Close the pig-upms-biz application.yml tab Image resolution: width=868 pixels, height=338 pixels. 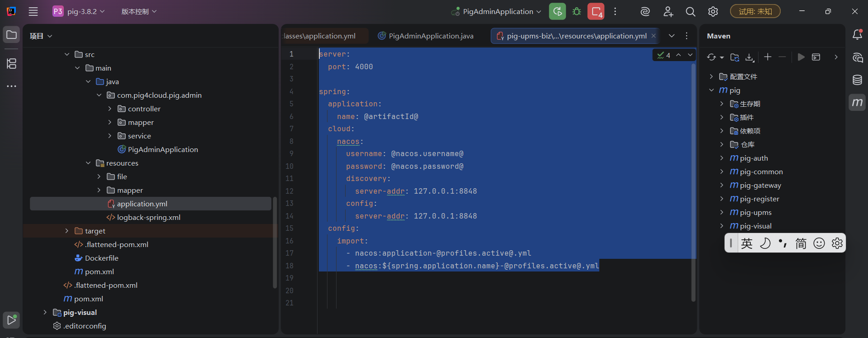(654, 36)
